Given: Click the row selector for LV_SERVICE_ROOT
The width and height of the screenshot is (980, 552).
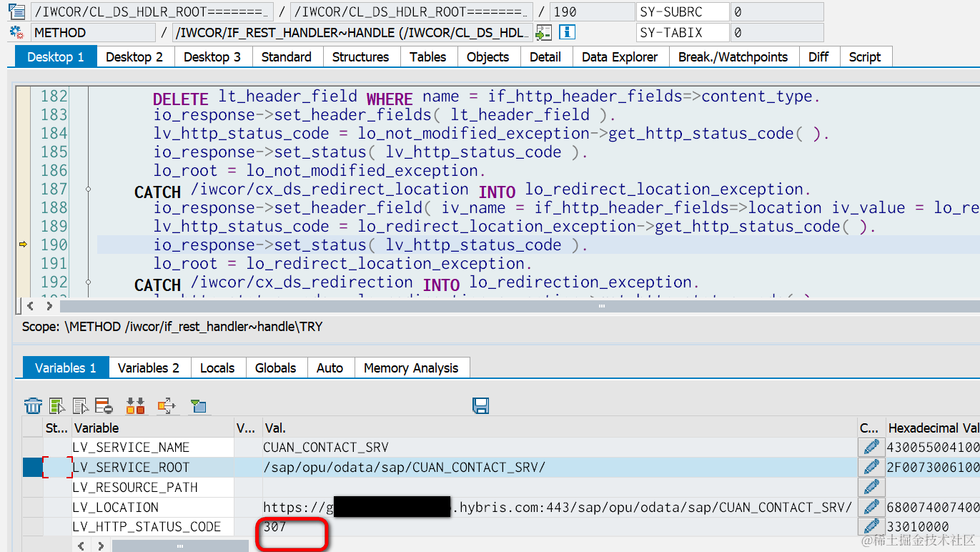Looking at the screenshot, I should tap(33, 467).
